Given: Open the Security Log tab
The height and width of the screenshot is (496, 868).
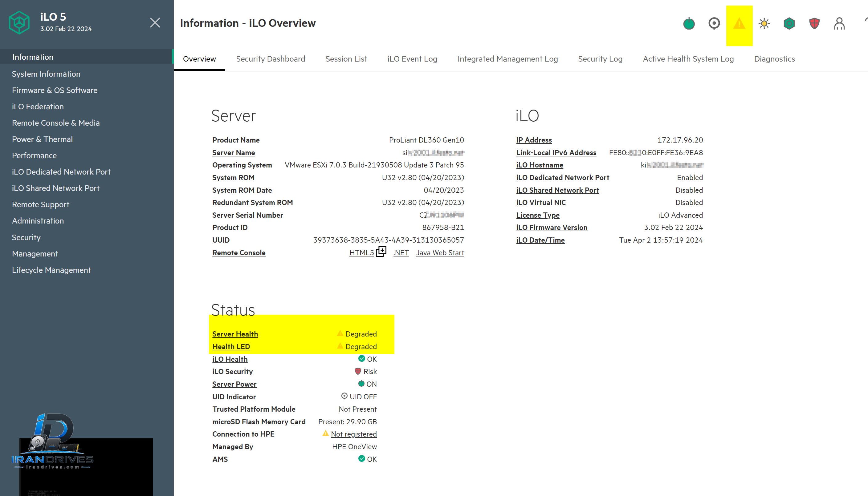Looking at the screenshot, I should point(600,59).
